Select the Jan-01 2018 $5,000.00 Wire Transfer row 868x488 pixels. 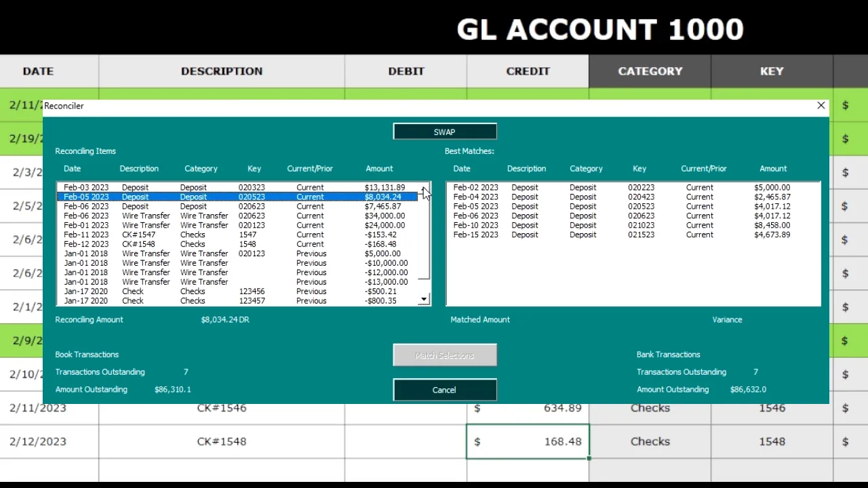pos(203,253)
